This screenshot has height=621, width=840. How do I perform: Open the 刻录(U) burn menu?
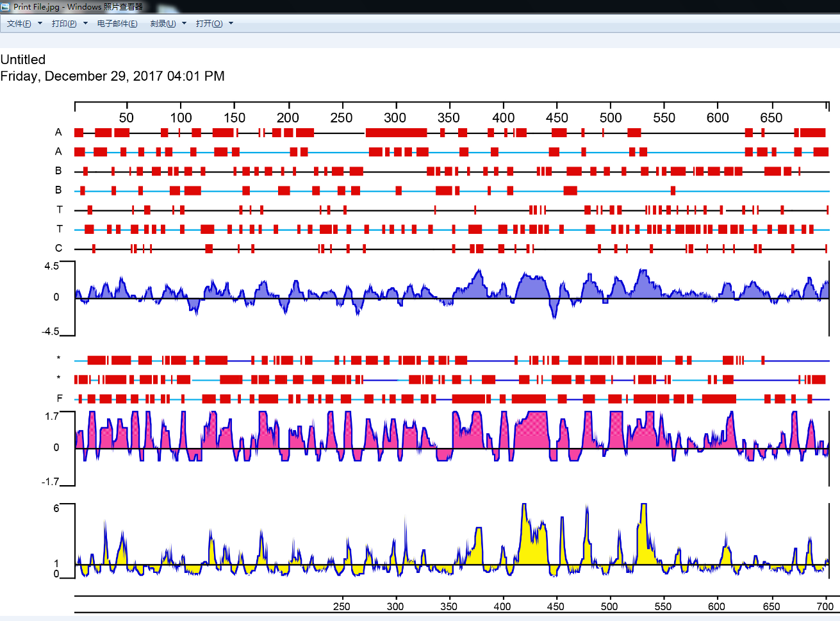point(163,24)
